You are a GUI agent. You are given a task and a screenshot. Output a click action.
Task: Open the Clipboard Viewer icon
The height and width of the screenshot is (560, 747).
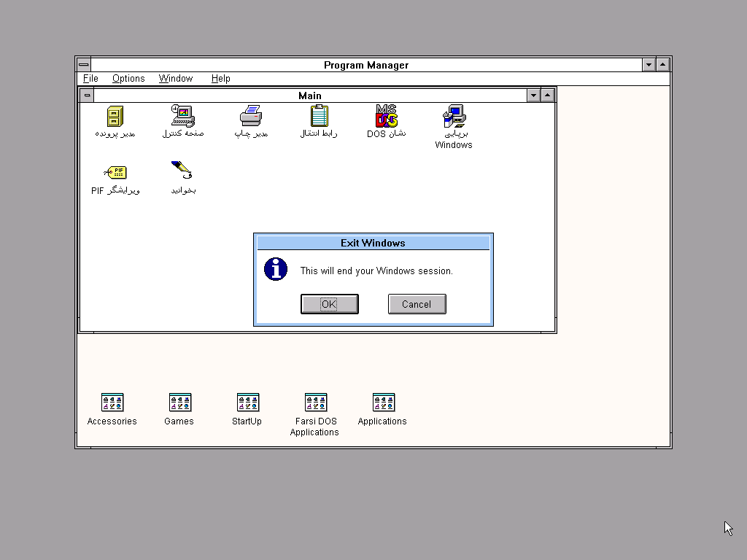[x=319, y=116]
